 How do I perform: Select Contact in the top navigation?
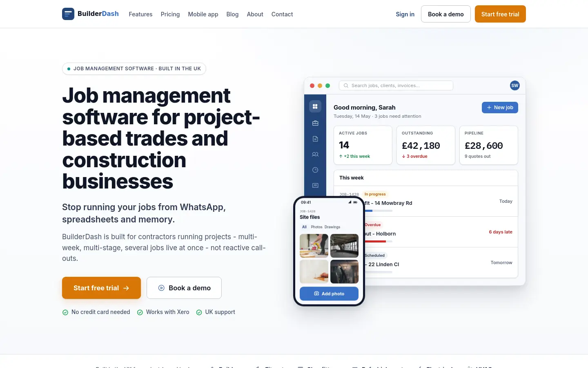(x=282, y=14)
